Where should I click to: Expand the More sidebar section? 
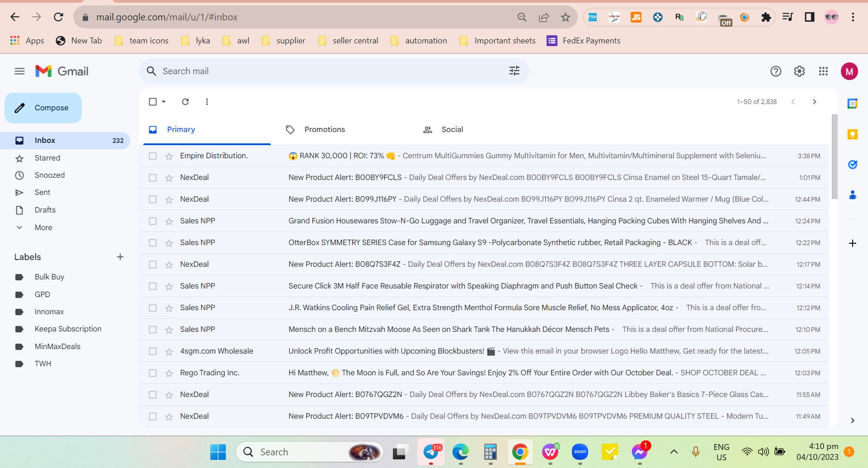tap(43, 227)
